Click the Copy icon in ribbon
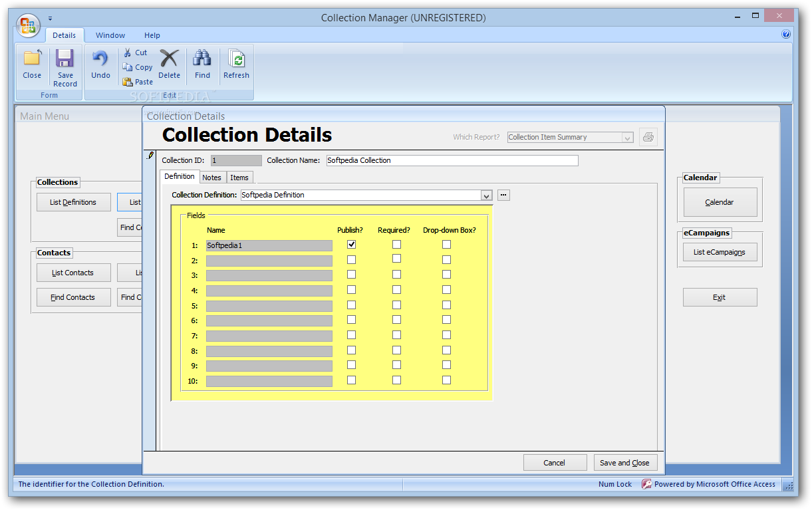This screenshot has height=510, width=812. pyautogui.click(x=128, y=67)
